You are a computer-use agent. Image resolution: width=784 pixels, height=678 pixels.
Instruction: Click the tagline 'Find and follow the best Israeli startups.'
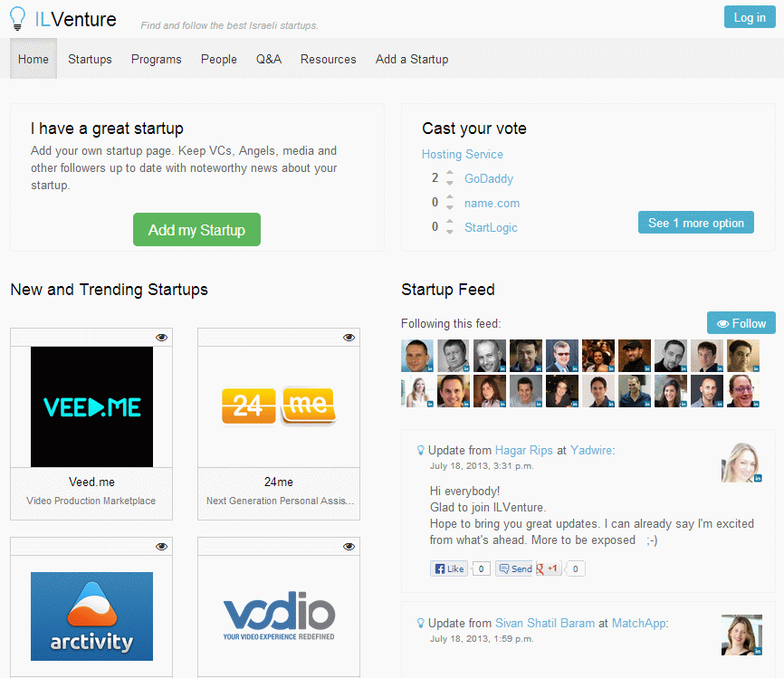pos(230,25)
